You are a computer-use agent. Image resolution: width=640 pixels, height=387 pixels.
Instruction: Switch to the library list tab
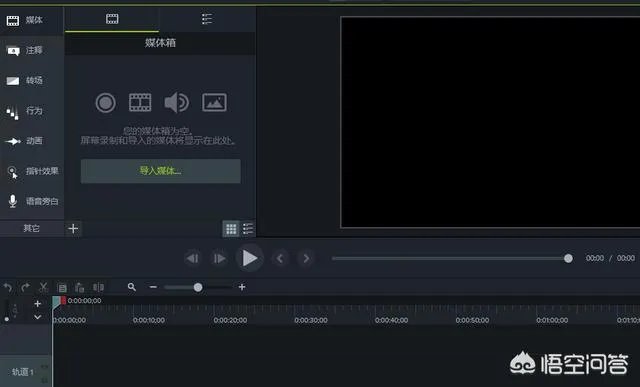click(207, 19)
